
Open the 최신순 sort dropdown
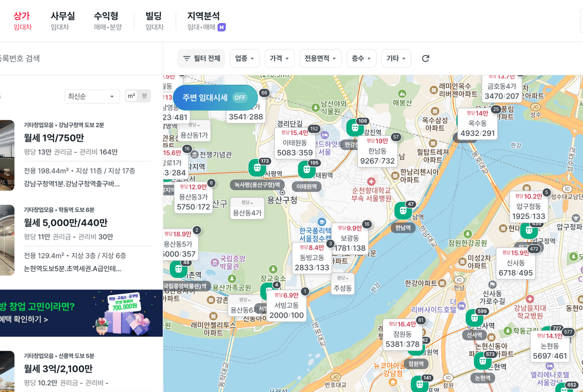[92, 96]
